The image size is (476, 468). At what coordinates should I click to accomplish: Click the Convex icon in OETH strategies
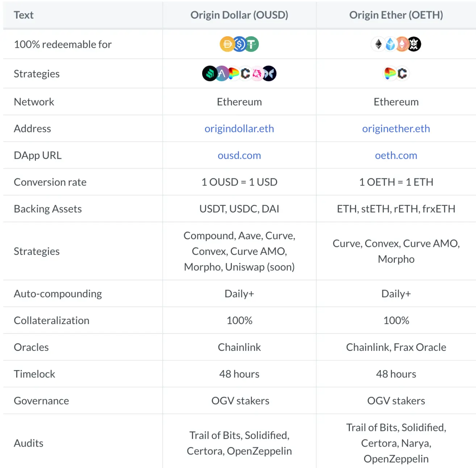(x=402, y=74)
